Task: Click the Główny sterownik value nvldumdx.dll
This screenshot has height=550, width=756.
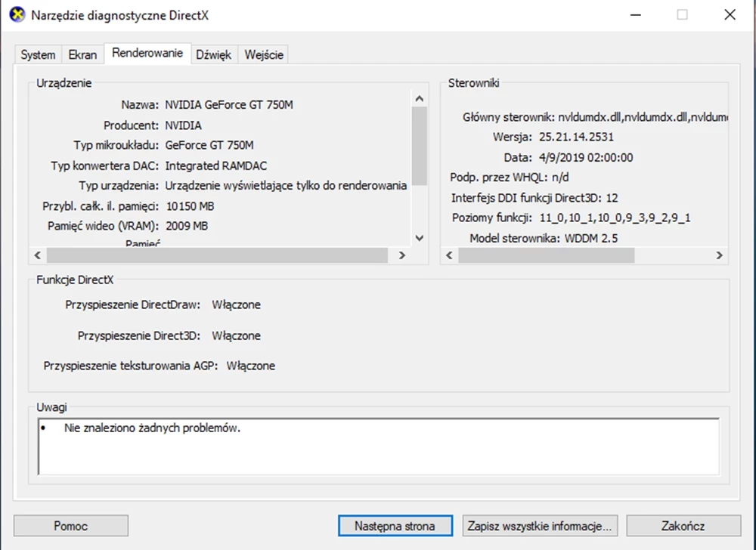Action: point(643,117)
